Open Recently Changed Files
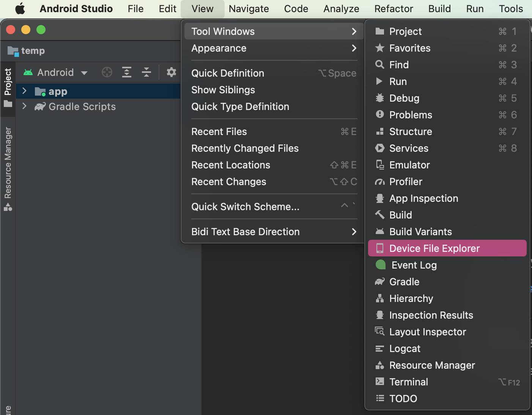The width and height of the screenshot is (532, 415). 274,148
